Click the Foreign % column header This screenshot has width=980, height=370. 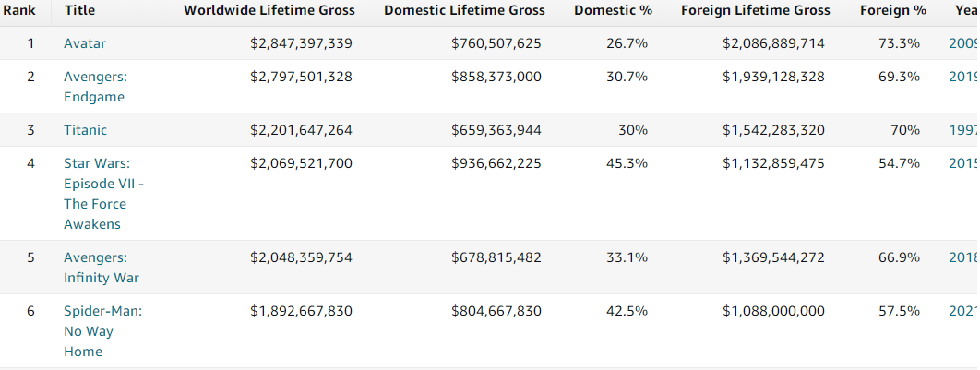coord(892,10)
